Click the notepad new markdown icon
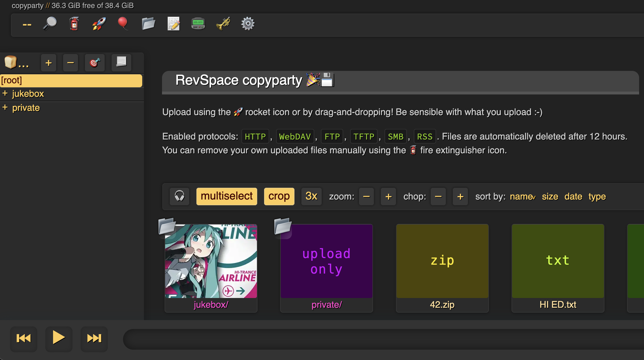The width and height of the screenshot is (644, 360). click(173, 24)
